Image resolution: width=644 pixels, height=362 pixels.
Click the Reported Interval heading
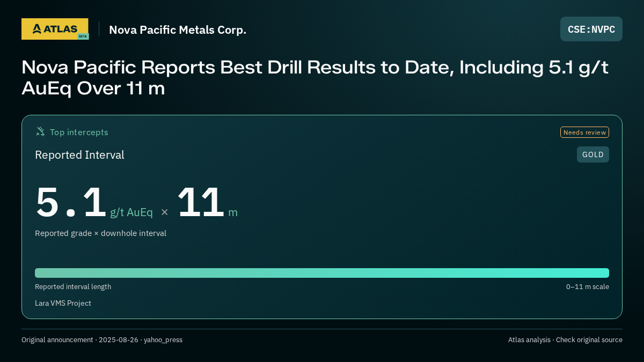point(79,155)
